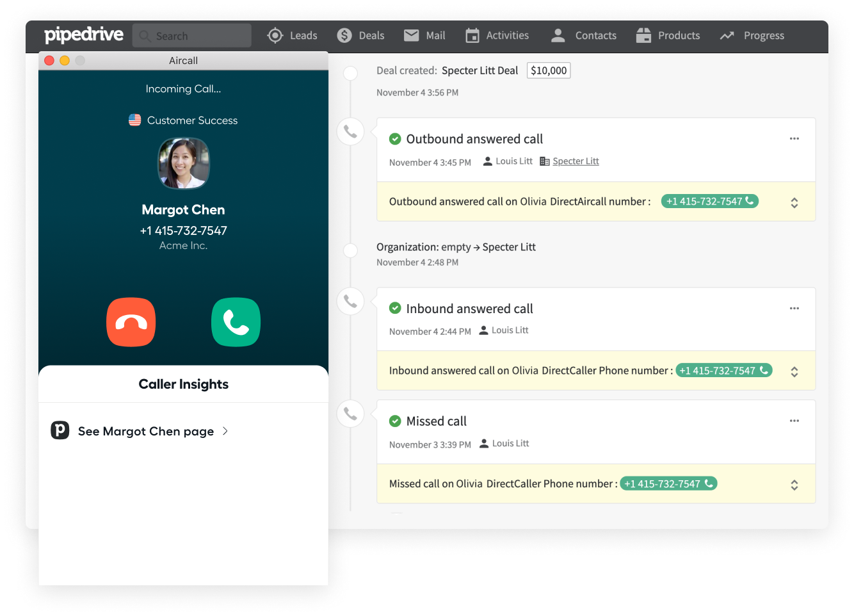The height and width of the screenshot is (616, 854).
Task: Open See Margot Chen page link
Action: coord(146,431)
